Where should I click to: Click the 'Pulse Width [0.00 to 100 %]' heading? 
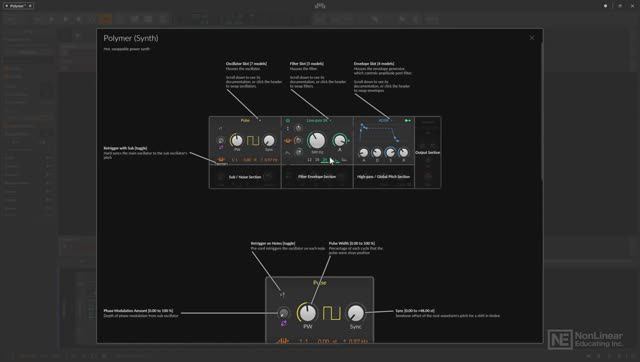coord(351,243)
